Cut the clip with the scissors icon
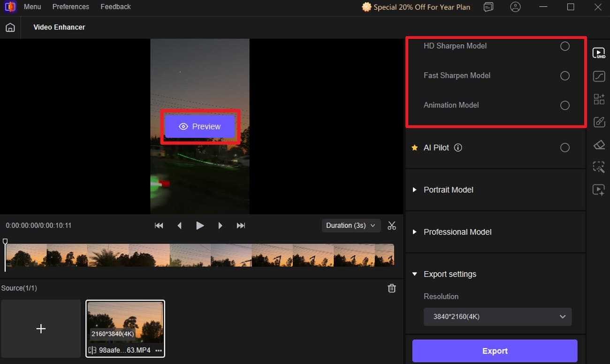 tap(392, 226)
